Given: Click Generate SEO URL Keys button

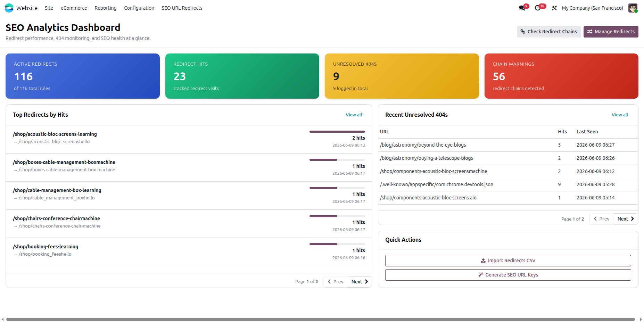Looking at the screenshot, I should (508, 275).
